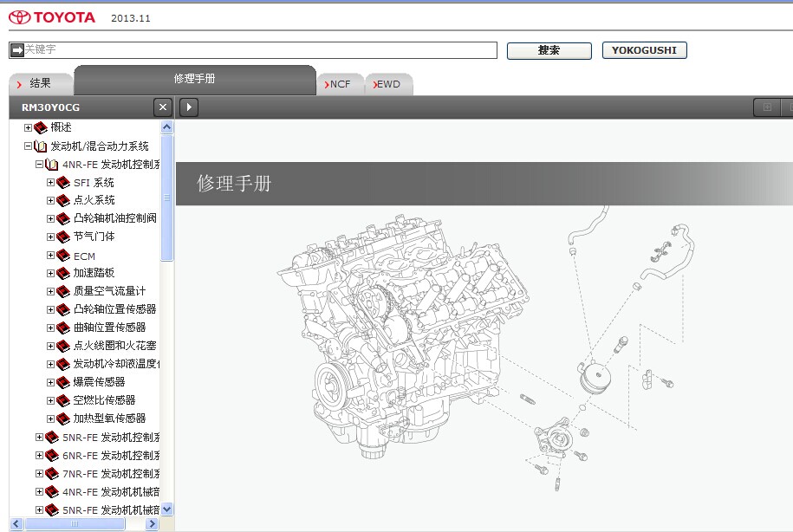The image size is (793, 532).
Task: Click the tree scroll-down arrow
Action: point(167,509)
